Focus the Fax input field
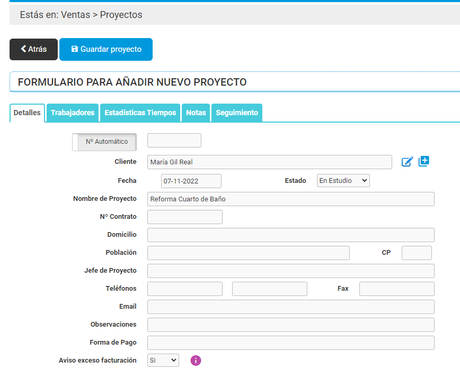460x379 pixels. pos(397,289)
